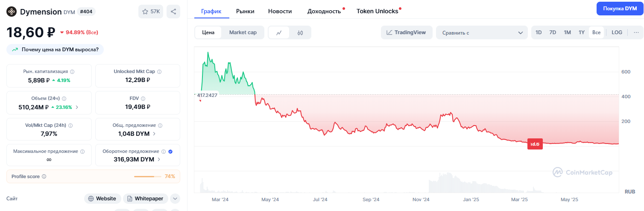The height and width of the screenshot is (211, 644).
Task: Click the share icon beside the watchlist button
Action: tap(173, 12)
